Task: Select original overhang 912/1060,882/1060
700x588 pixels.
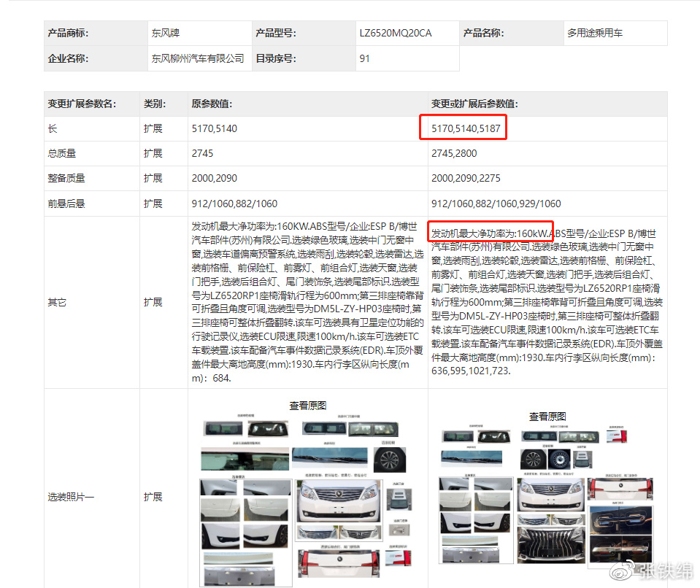Action: [234, 204]
